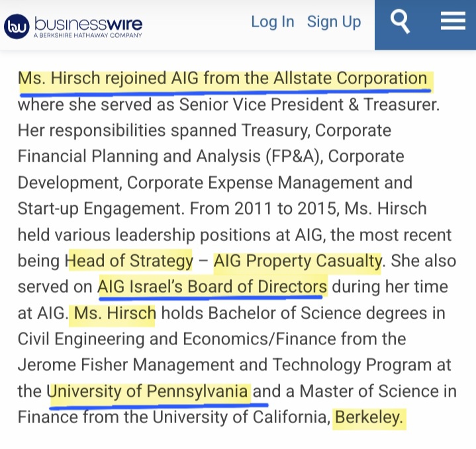Viewport: 476px width, 449px height.
Task: Click underlined "AIG Israel's Board of Directors"
Action: coord(212,287)
